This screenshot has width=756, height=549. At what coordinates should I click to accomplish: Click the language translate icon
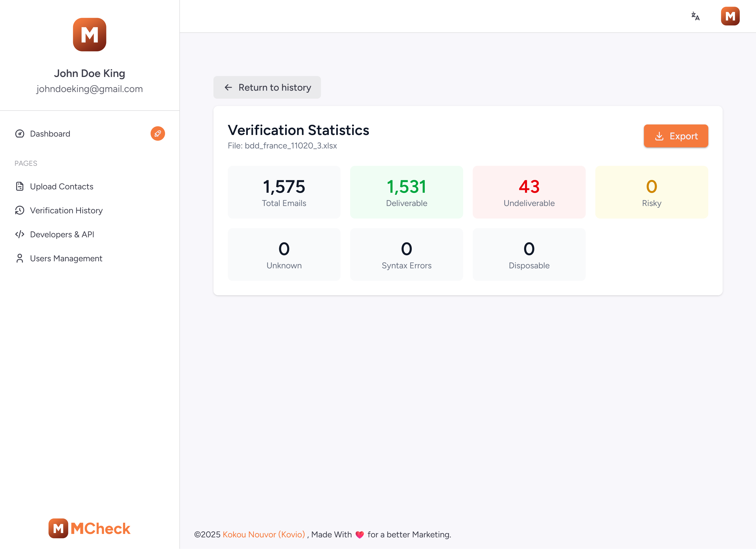tap(695, 16)
